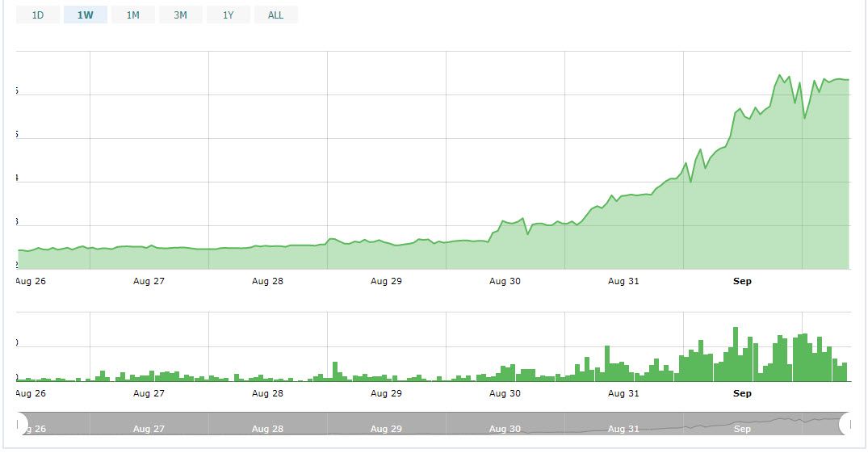Click Sep in the gray navigator strip
Image resolution: width=868 pixels, height=453 pixels.
[x=742, y=429]
